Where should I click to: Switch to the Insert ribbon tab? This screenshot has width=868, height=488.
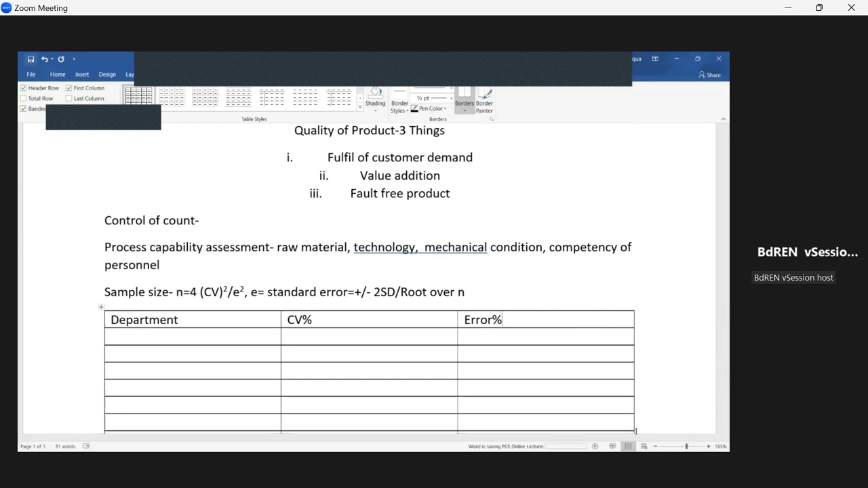(82, 75)
